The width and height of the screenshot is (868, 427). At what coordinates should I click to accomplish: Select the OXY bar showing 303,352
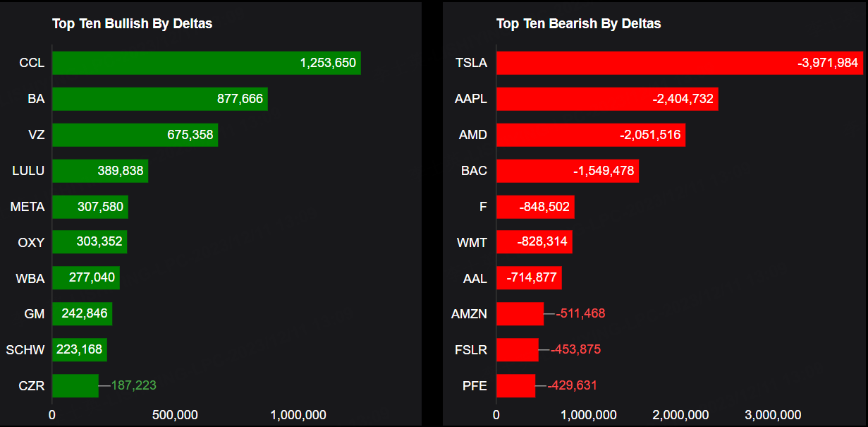click(89, 242)
